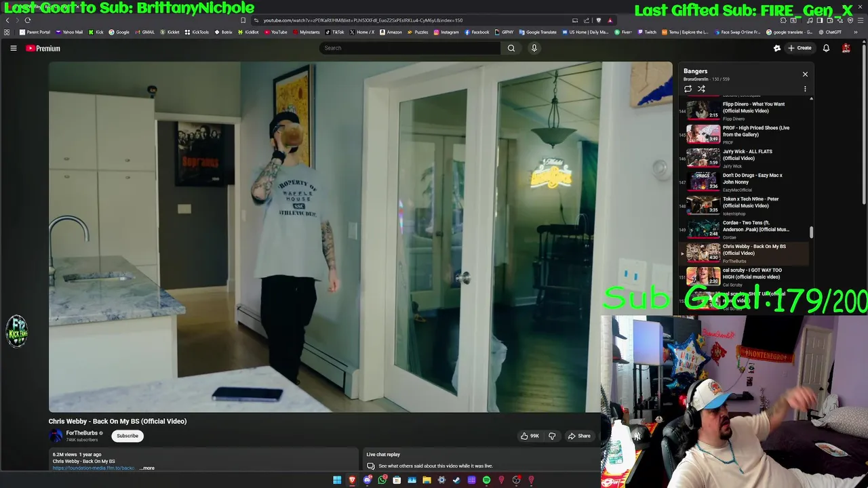Open the Amazon bookmark

391,32
